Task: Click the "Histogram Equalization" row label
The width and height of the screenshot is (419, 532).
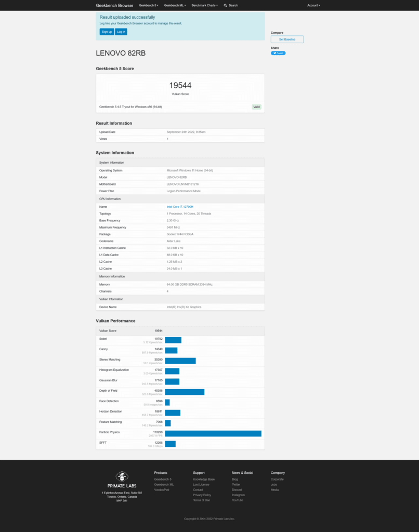Action: click(x=114, y=370)
